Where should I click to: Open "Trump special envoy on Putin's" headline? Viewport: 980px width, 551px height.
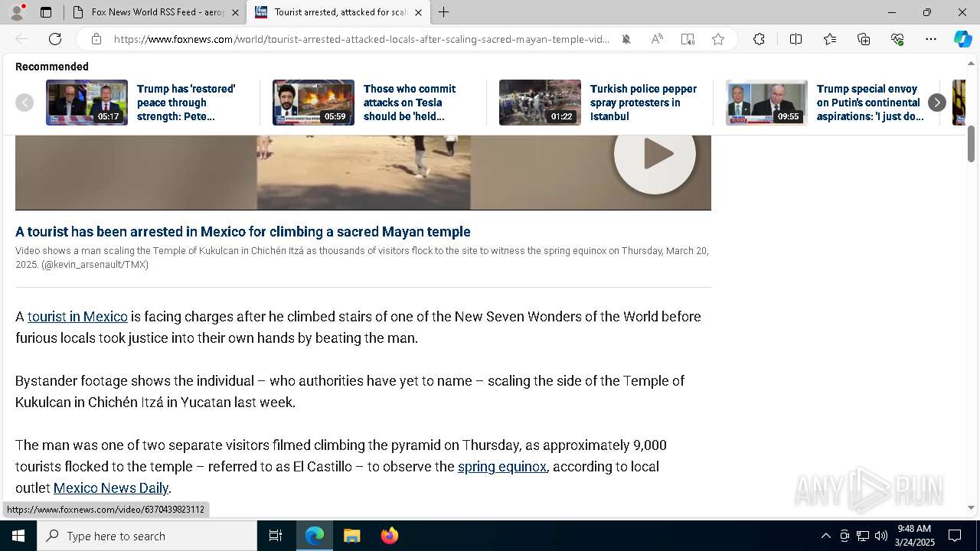(x=870, y=103)
